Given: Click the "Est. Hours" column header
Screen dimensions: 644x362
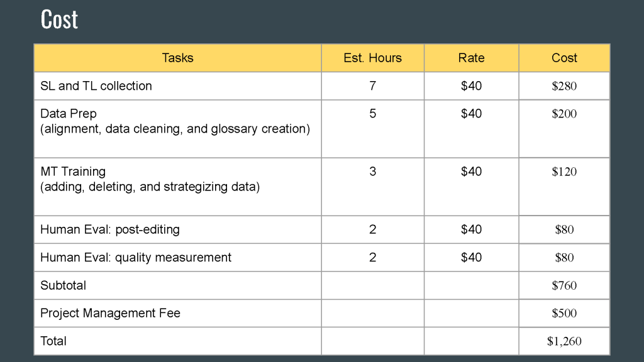Looking at the screenshot, I should point(372,58).
